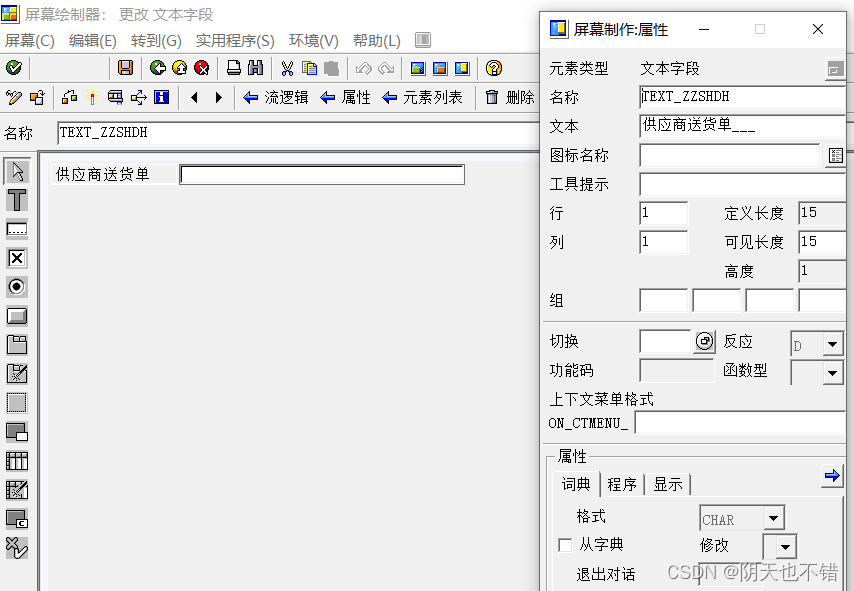Click the selection pointer tool
This screenshot has width=854, height=591.
tap(17, 171)
